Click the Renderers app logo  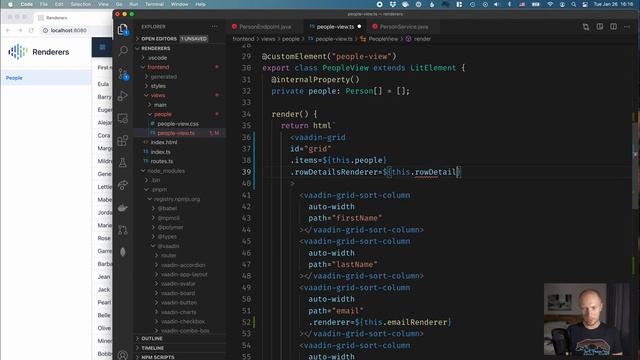(x=18, y=52)
